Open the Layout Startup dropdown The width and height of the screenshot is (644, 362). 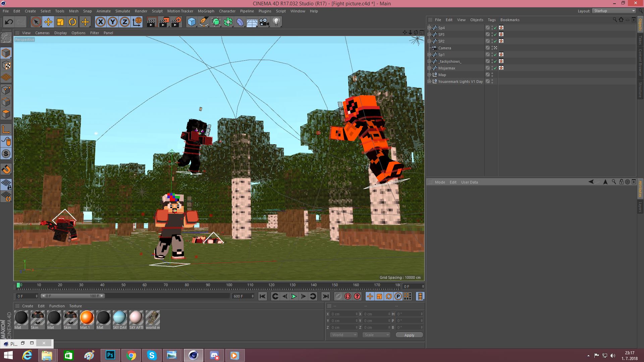614,11
